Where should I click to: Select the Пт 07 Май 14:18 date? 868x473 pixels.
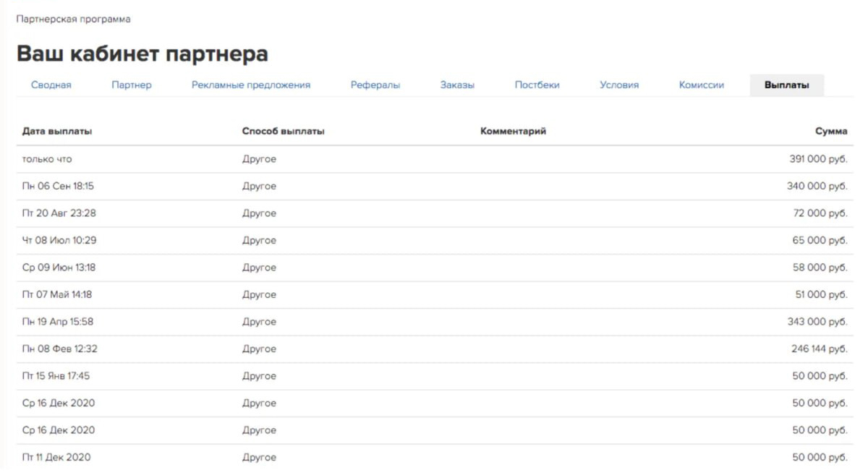pyautogui.click(x=57, y=294)
